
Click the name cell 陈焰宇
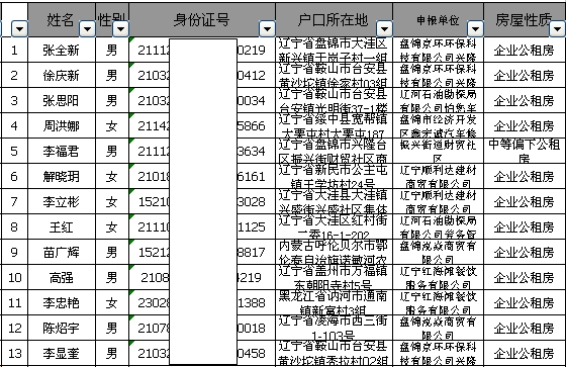[x=61, y=328]
